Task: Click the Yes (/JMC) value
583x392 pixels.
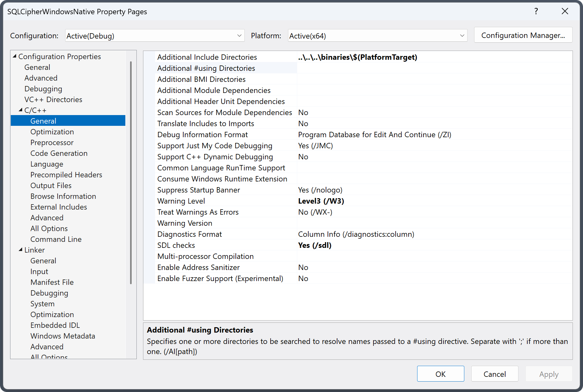Action: tap(315, 146)
